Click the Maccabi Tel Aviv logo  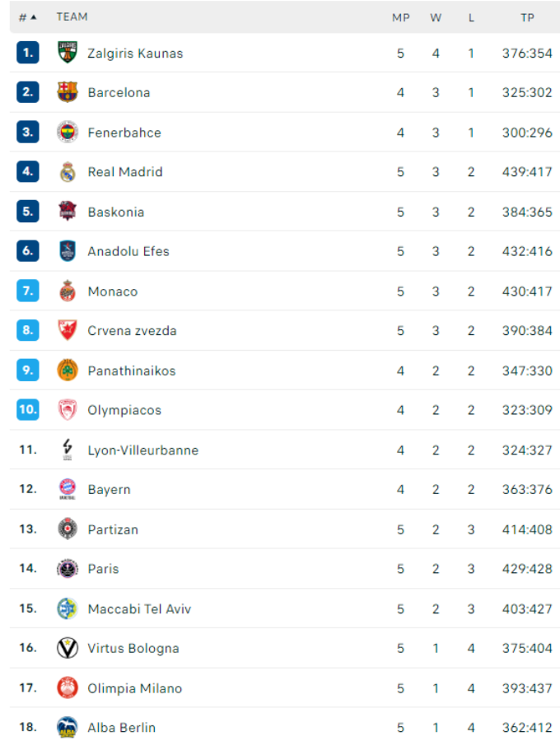coord(68,608)
